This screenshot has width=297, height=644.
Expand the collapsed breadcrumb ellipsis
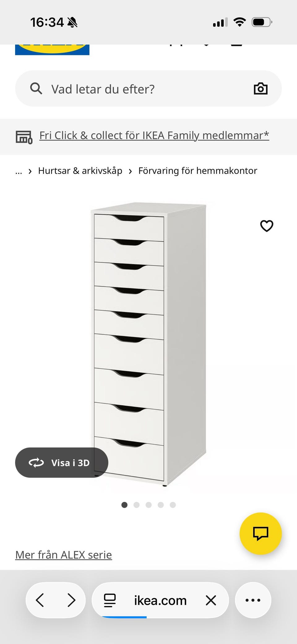(19, 171)
